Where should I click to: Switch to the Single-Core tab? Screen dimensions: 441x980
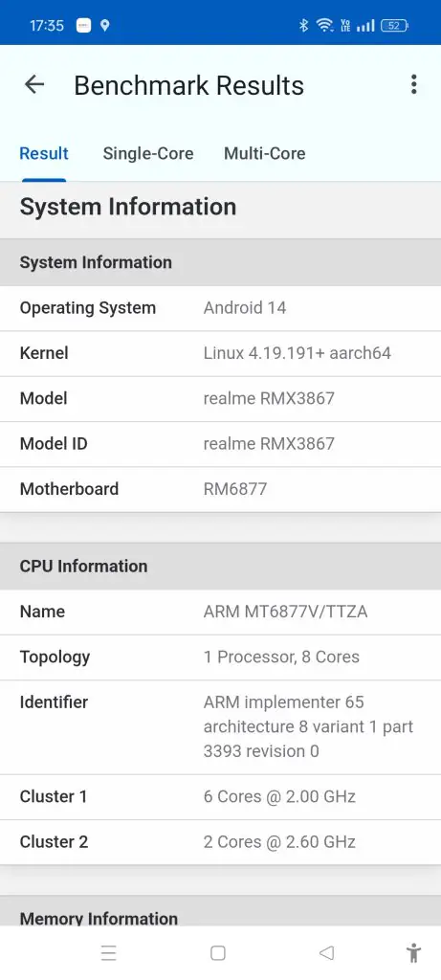(x=148, y=154)
